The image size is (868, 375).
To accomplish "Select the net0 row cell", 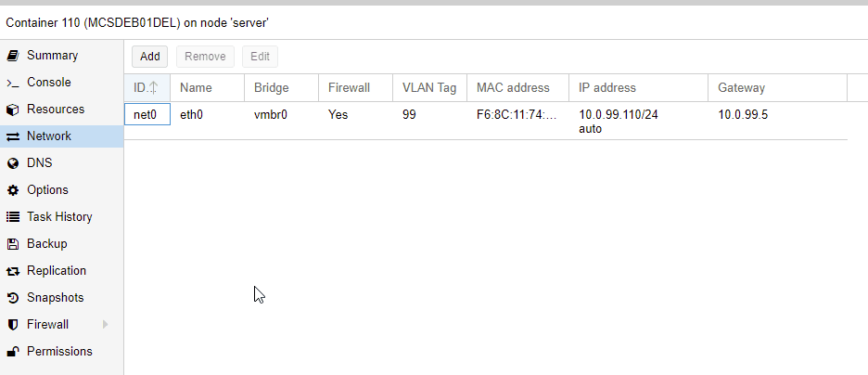I will coord(147,115).
